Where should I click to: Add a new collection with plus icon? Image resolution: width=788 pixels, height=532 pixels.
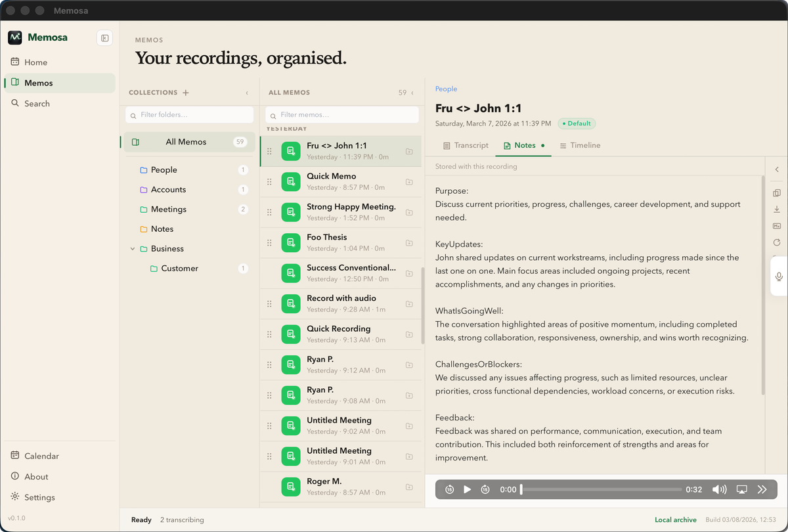186,93
